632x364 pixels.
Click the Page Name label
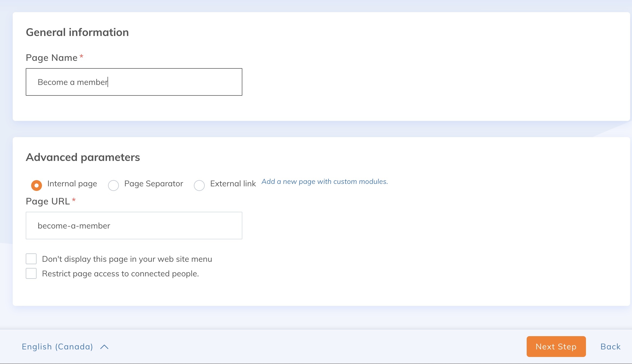(51, 58)
